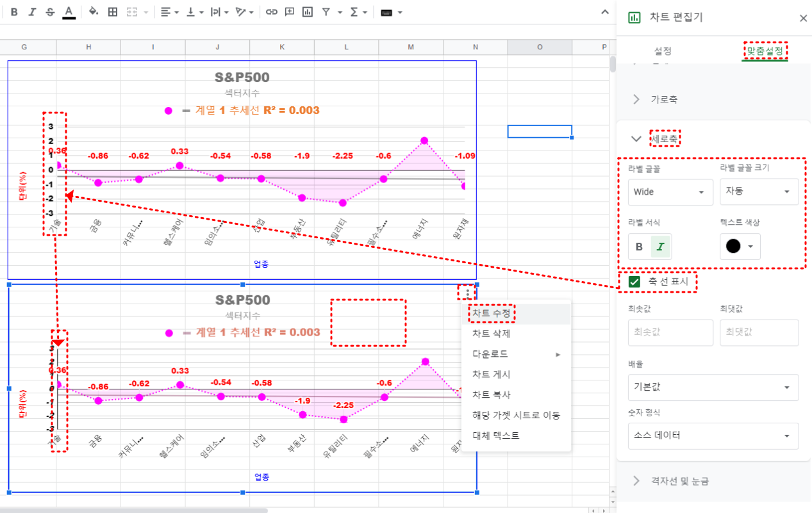Select column H header

point(88,47)
